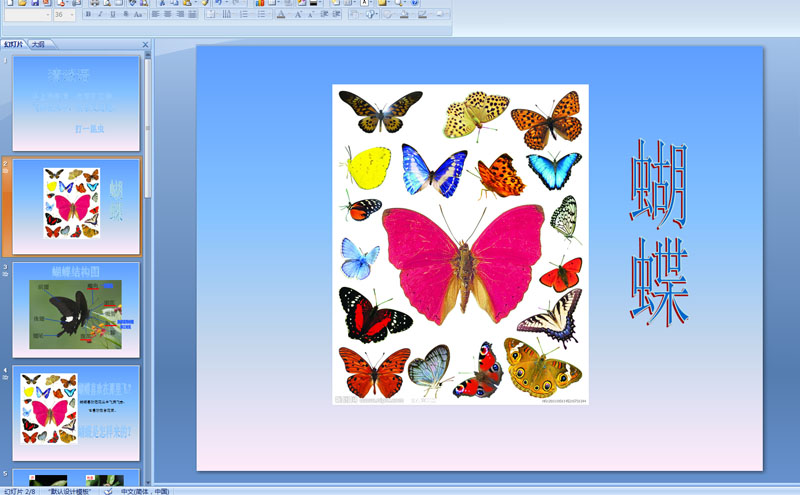Toggle bold formatting
The width and height of the screenshot is (800, 495).
click(88, 15)
